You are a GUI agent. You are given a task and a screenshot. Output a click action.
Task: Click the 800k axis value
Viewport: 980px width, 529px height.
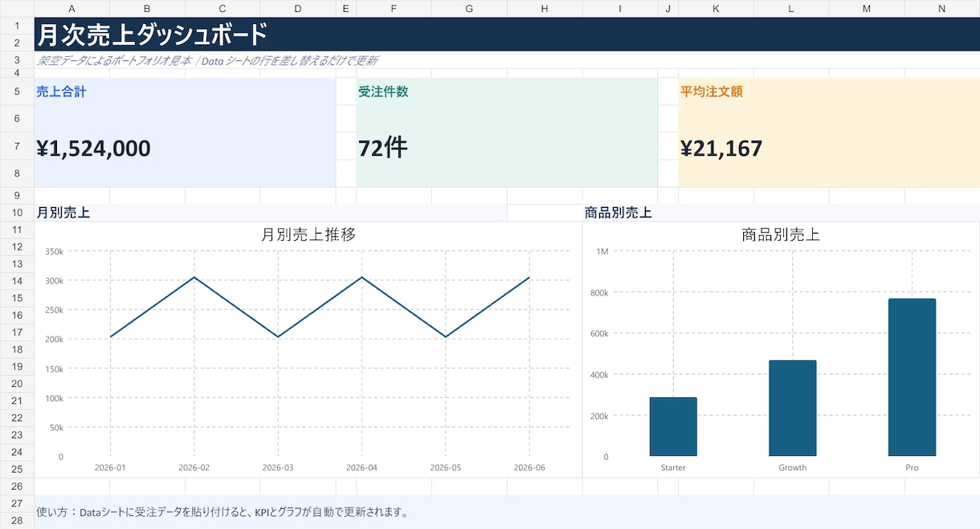pos(600,292)
